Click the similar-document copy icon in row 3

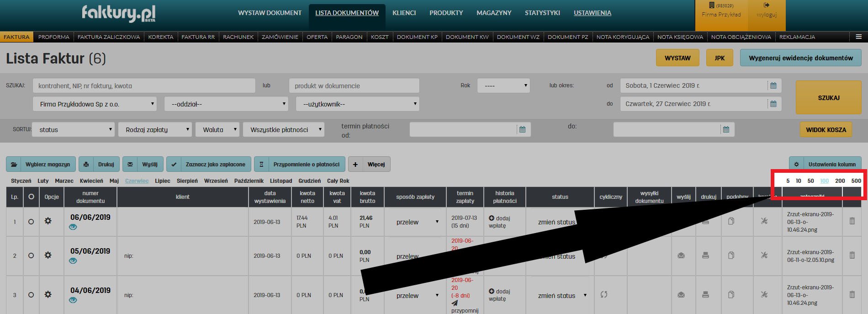(x=731, y=295)
